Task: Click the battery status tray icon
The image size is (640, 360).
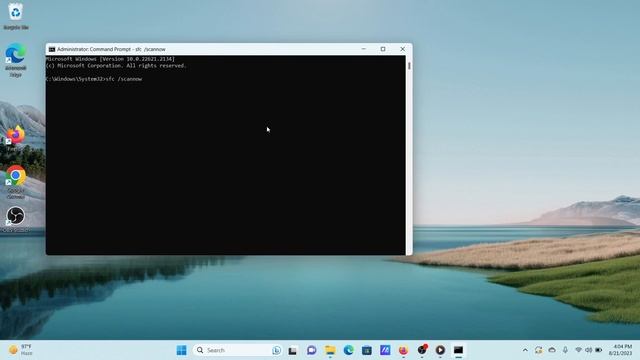Action: pos(599,350)
